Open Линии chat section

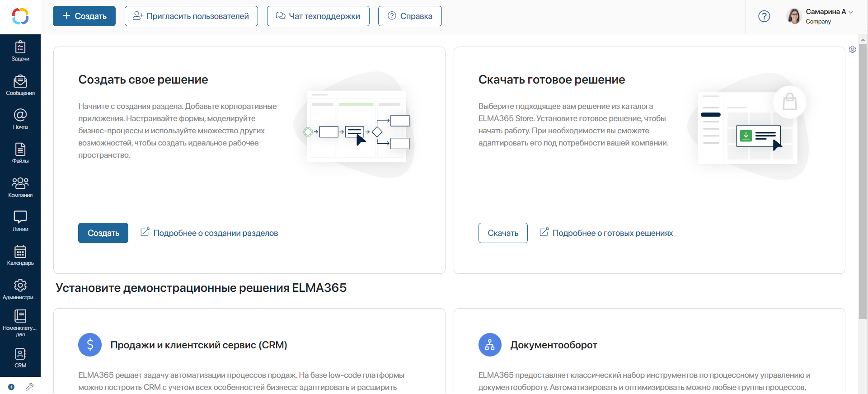[20, 221]
